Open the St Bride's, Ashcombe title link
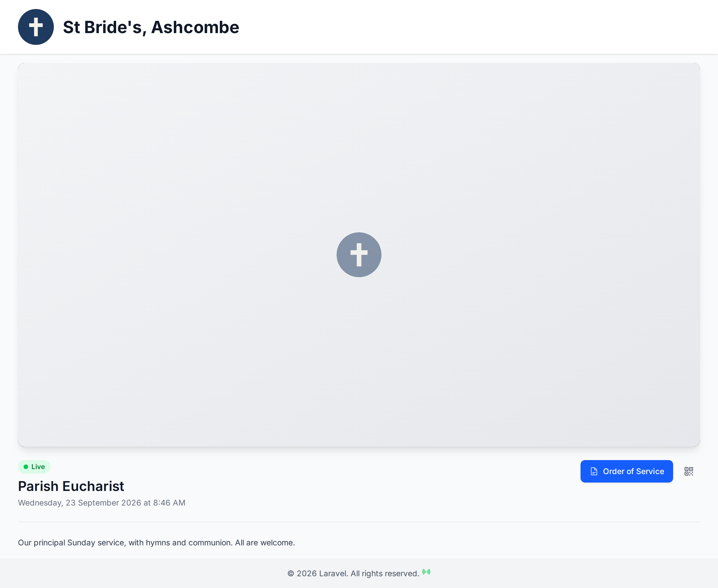 click(x=151, y=27)
